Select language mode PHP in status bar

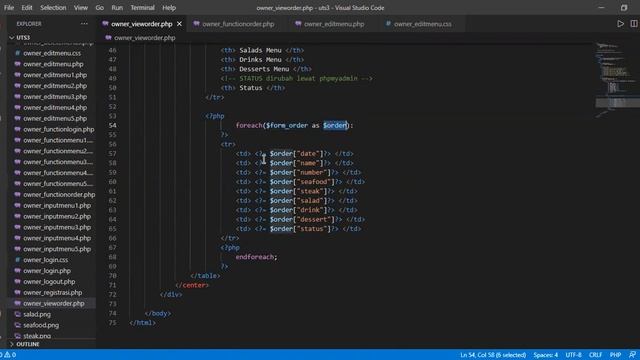tap(615, 355)
